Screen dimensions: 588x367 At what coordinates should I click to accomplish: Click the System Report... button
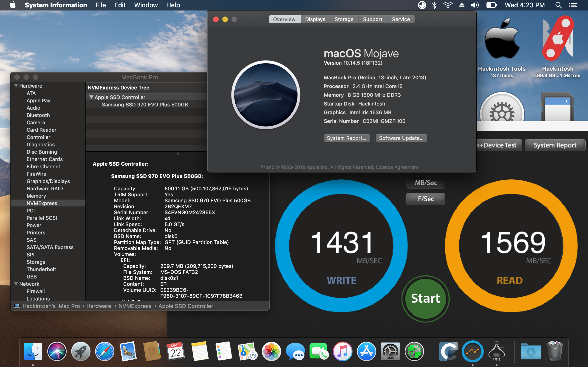pyautogui.click(x=347, y=138)
